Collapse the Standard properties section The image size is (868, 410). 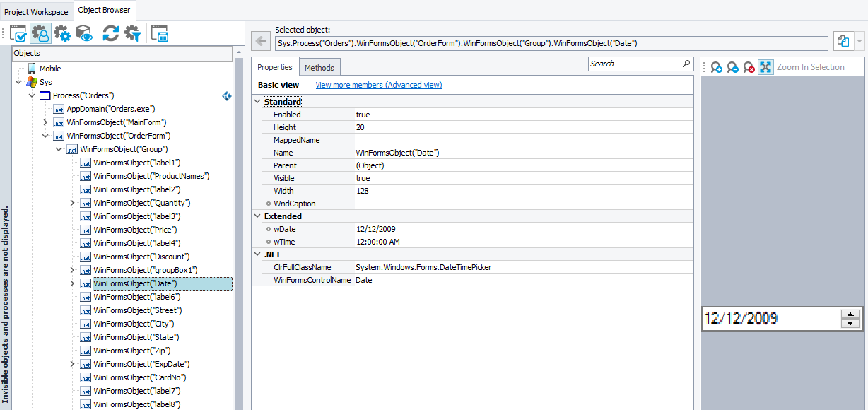coord(257,101)
